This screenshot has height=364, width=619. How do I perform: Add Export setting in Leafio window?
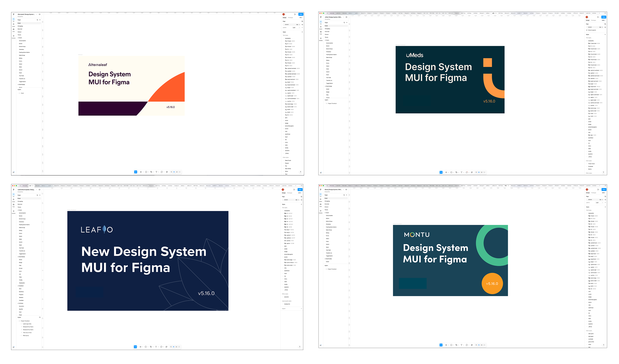click(301, 309)
